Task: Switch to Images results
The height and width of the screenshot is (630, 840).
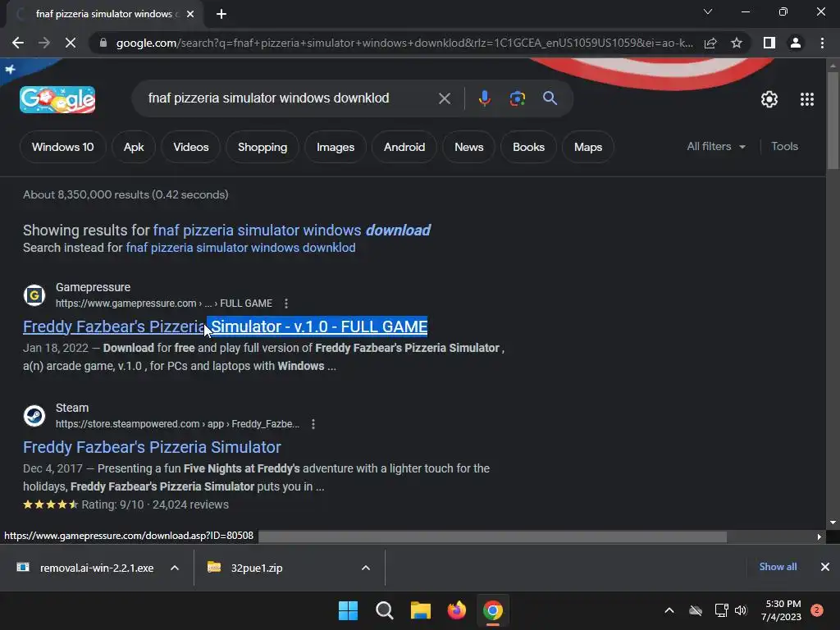Action: click(x=336, y=147)
